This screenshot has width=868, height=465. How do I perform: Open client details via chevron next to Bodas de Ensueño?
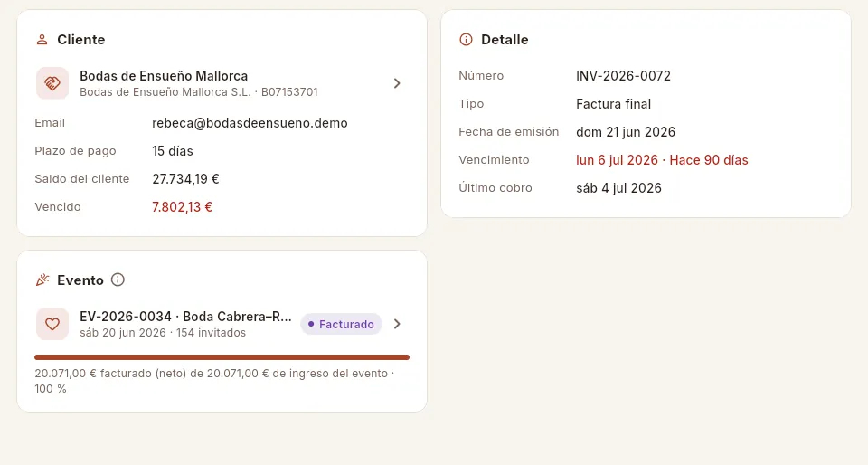point(397,83)
